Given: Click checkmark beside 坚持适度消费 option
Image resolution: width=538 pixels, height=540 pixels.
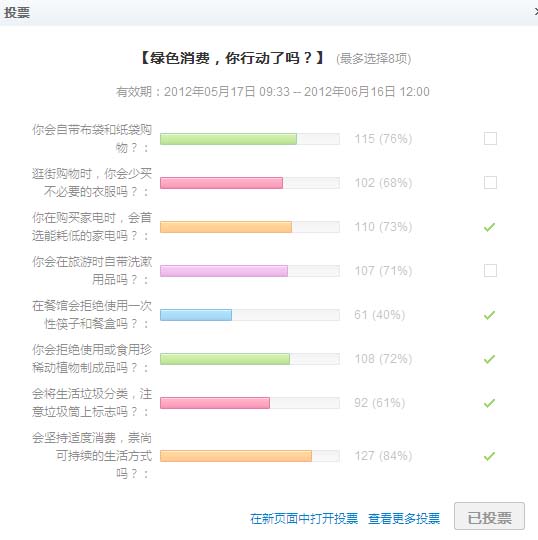Looking at the screenshot, I should point(489,456).
